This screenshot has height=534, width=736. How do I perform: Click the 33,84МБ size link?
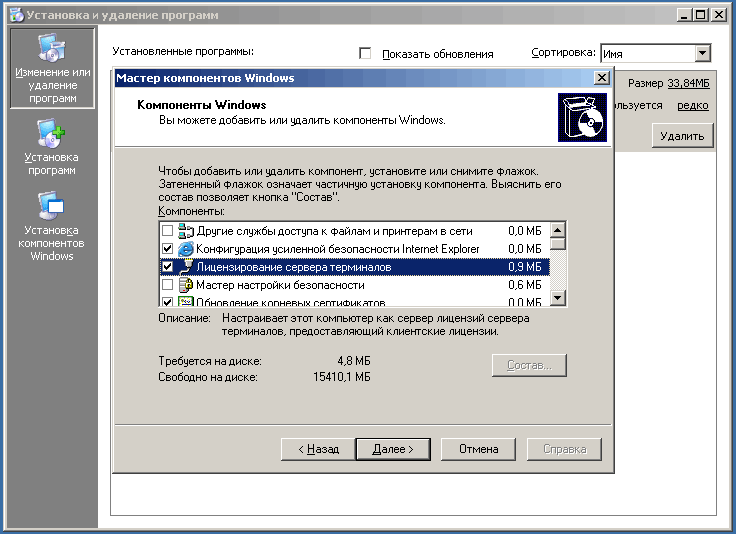(x=689, y=83)
